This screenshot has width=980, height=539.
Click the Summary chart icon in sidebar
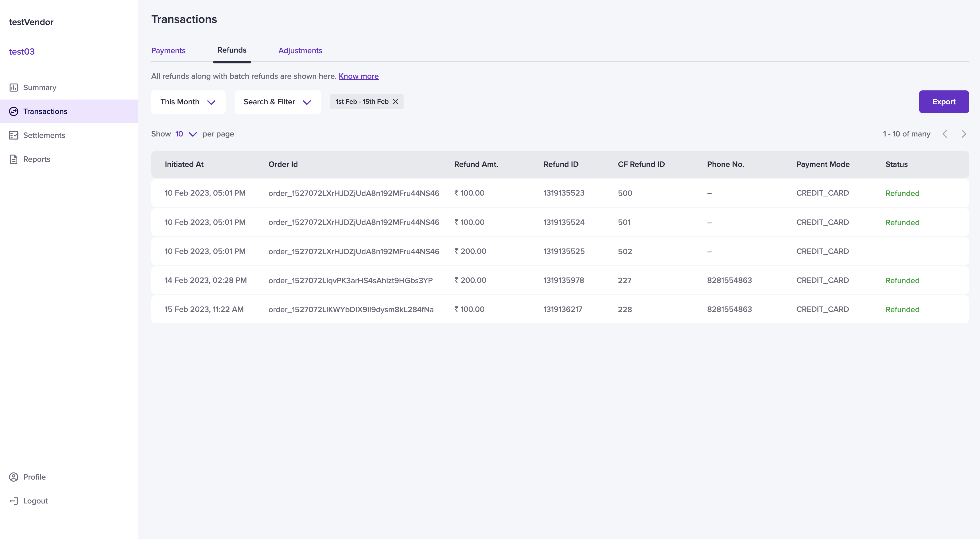coord(14,88)
